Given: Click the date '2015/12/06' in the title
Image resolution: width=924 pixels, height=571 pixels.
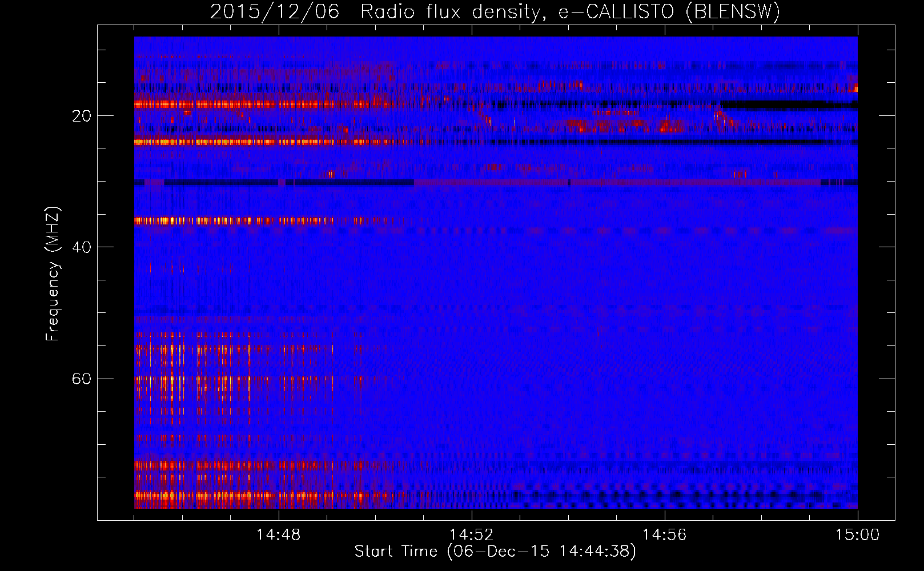Looking at the screenshot, I should tap(275, 12).
